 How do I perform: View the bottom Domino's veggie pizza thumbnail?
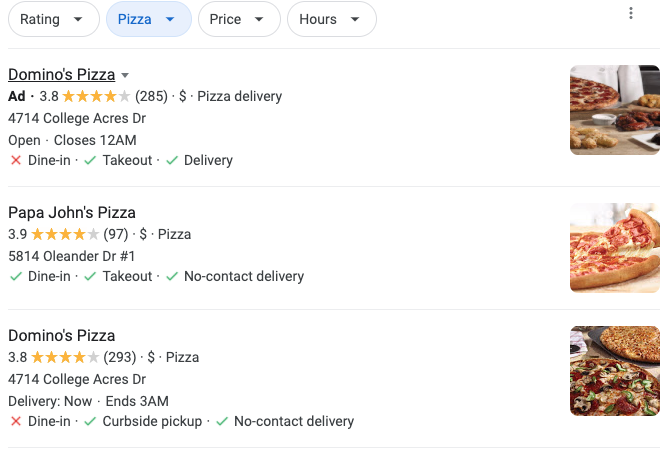coord(614,371)
